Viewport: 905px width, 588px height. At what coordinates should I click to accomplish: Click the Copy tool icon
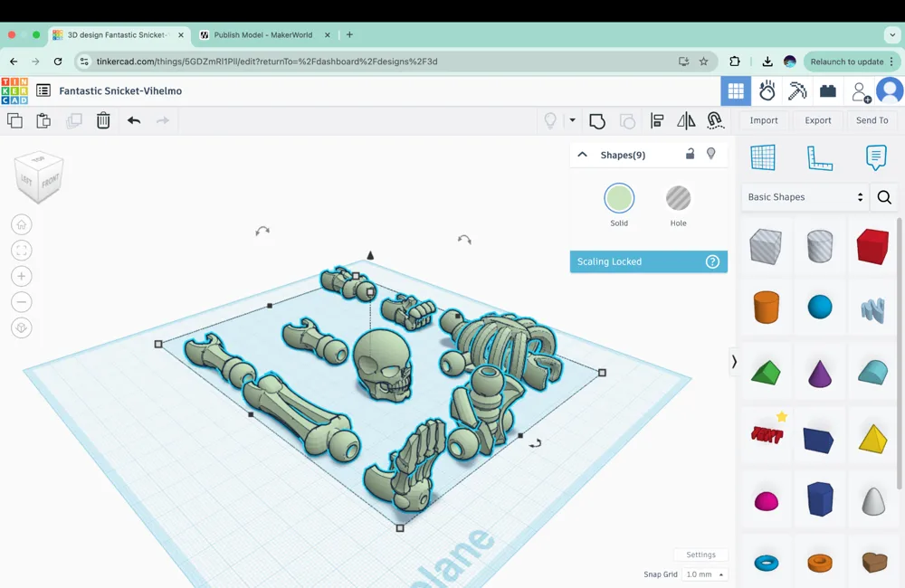[x=15, y=120]
